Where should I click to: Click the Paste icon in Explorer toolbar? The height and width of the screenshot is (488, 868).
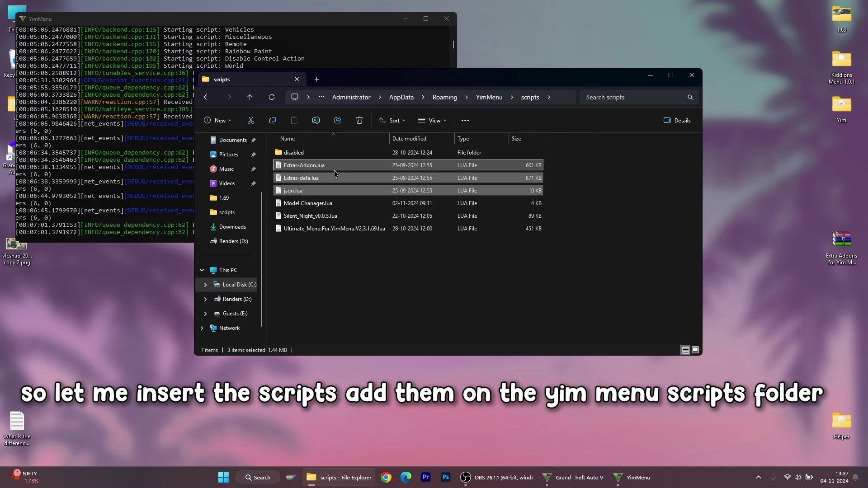[x=294, y=121]
